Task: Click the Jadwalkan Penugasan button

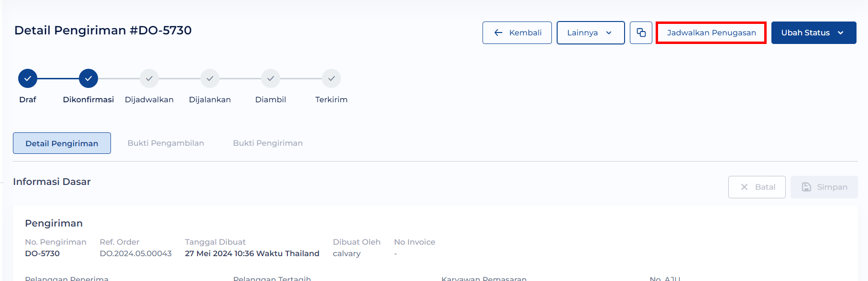Action: [x=711, y=32]
